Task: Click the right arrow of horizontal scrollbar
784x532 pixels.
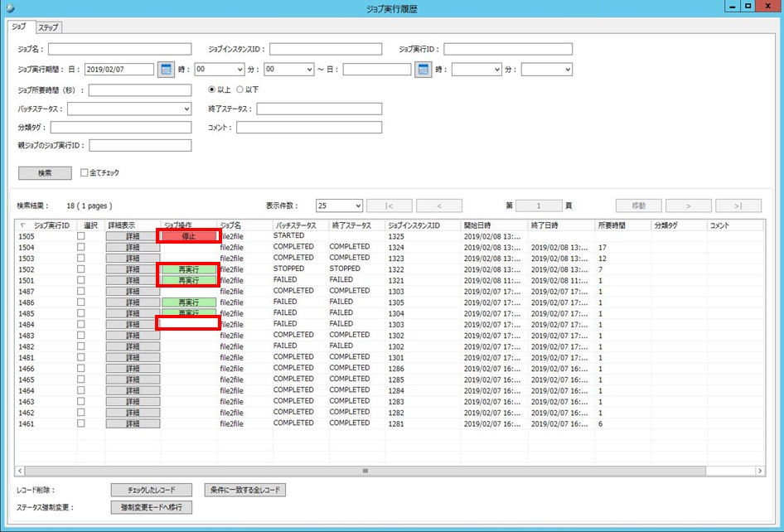Action: (761, 471)
